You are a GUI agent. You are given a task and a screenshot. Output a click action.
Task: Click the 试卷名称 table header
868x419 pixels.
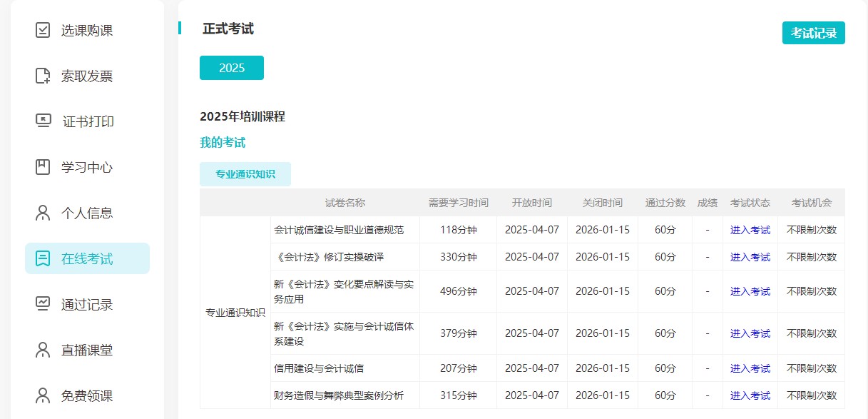[x=344, y=203]
